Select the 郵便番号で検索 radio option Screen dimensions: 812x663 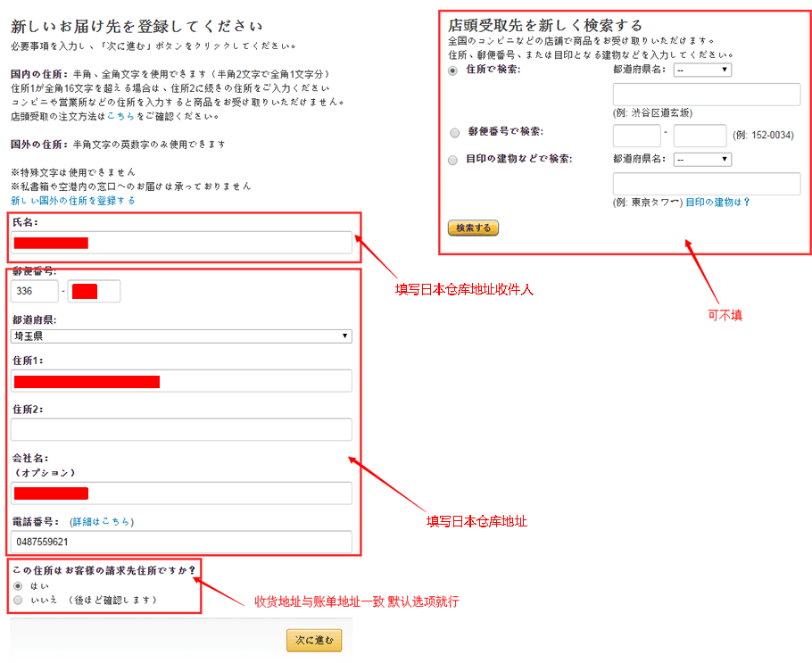coord(454,133)
